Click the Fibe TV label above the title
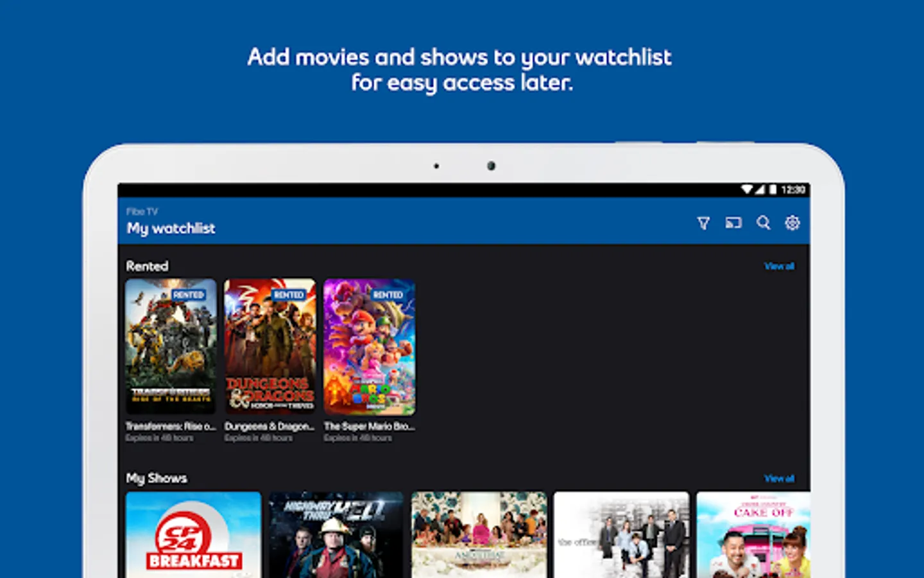 point(142,211)
